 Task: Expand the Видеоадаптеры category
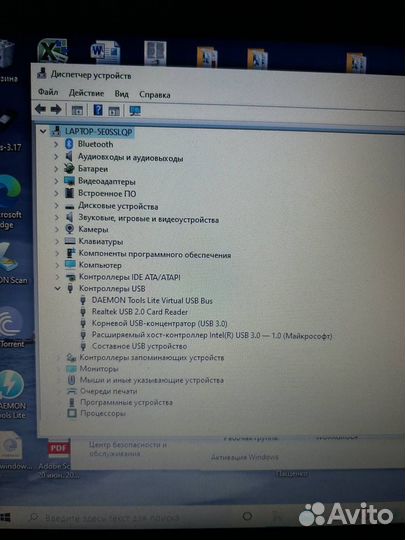tap(56, 181)
